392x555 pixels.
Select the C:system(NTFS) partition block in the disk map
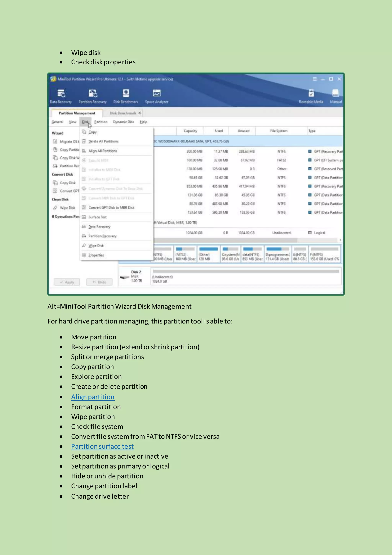[230, 254]
